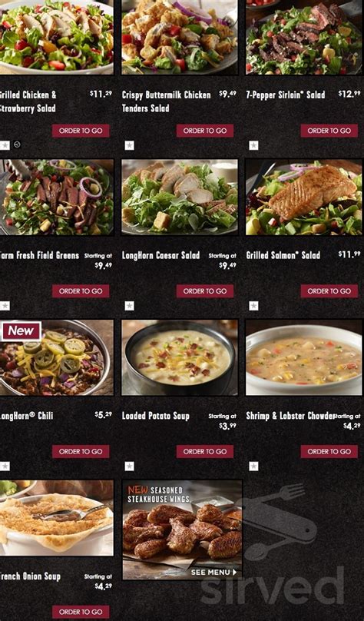Favorite the Grilled Salmon Salad with star
This screenshot has height=621, width=364.
[x=253, y=306]
